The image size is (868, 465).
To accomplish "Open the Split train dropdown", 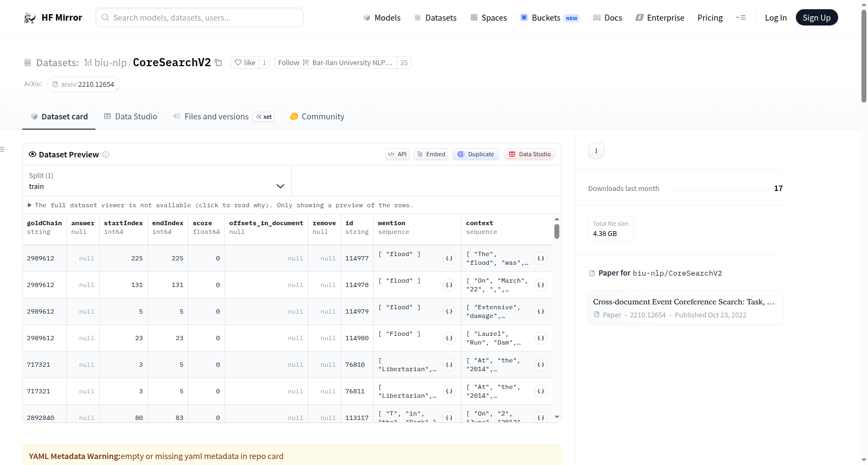I will (x=157, y=181).
